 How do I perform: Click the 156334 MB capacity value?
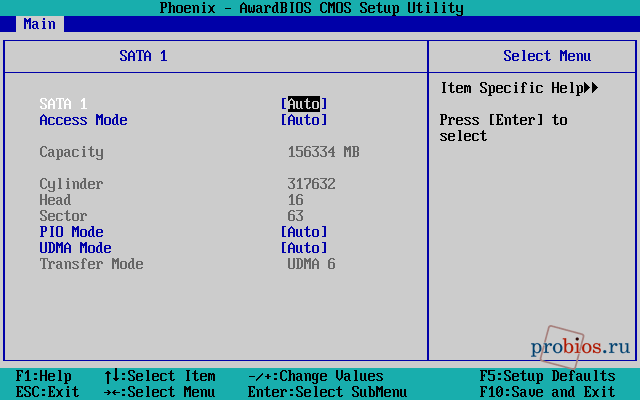click(x=323, y=152)
